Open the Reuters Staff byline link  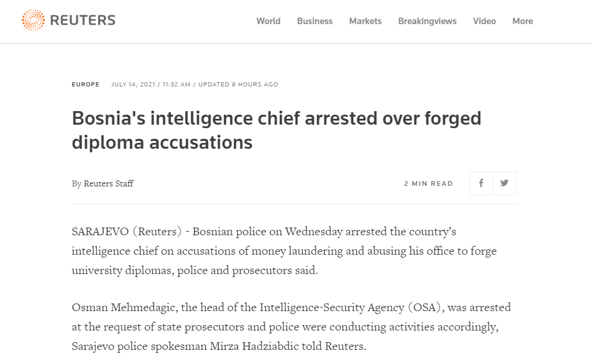click(108, 183)
